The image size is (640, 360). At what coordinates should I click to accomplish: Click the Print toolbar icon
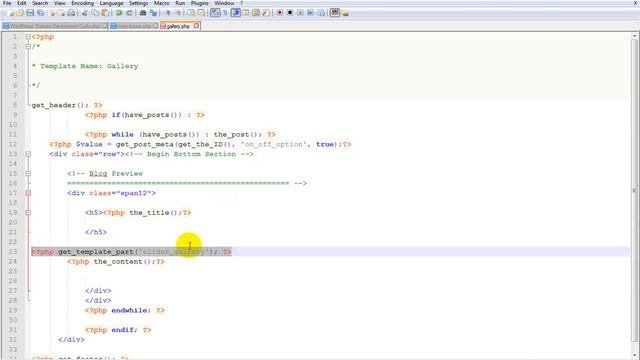click(x=71, y=13)
